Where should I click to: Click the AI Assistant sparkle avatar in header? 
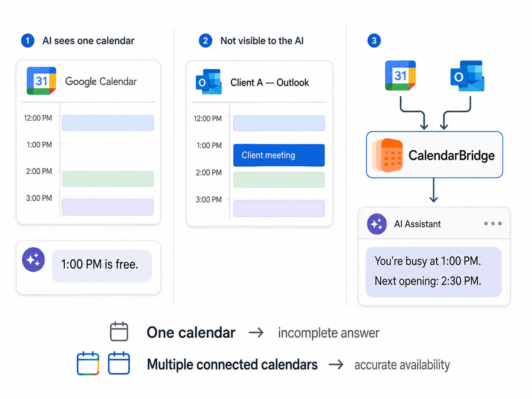[x=377, y=224]
